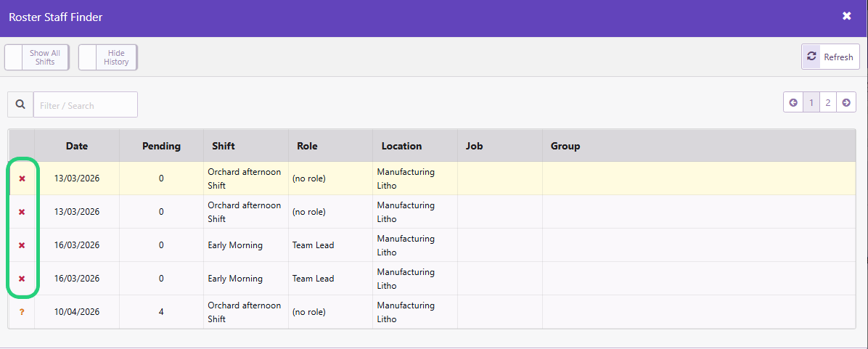Click the orange question mark in 10/04/2026 row
This screenshot has width=868, height=349.
coord(22,312)
